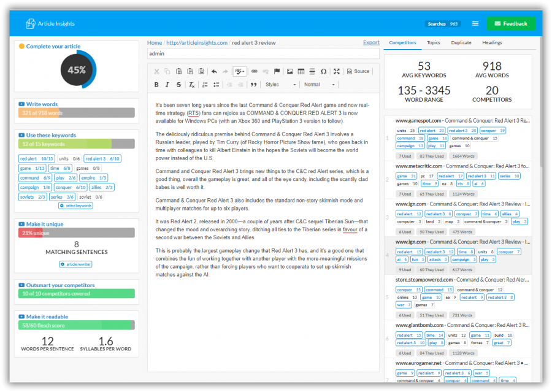This screenshot has width=552, height=392.
Task: Open the www.metacritic.com competitor result
Action: pyautogui.click(x=462, y=166)
